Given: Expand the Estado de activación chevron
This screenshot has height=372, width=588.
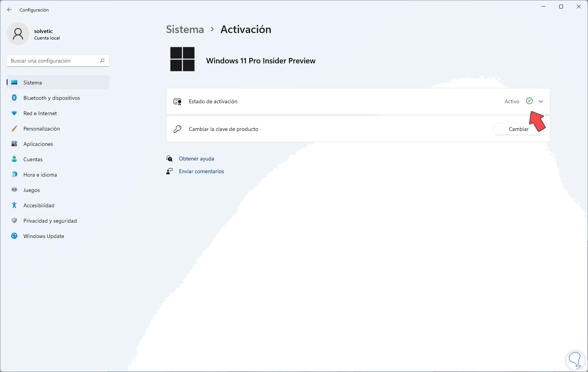Looking at the screenshot, I should (541, 101).
